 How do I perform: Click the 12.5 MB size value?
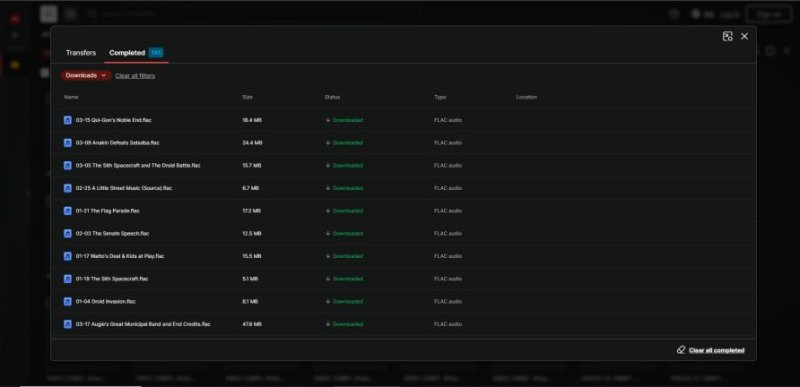[252, 234]
